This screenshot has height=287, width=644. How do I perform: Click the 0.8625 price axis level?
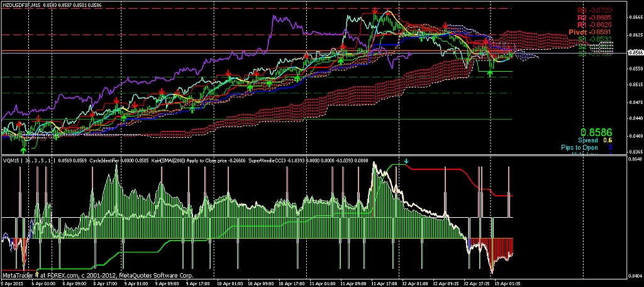pyautogui.click(x=635, y=36)
